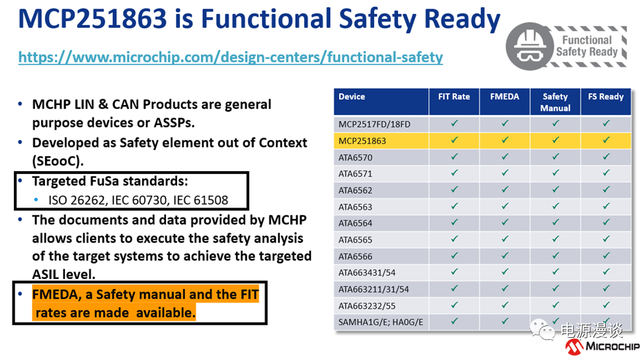Select the FIT Rate column header
644x359 pixels.
(x=454, y=97)
